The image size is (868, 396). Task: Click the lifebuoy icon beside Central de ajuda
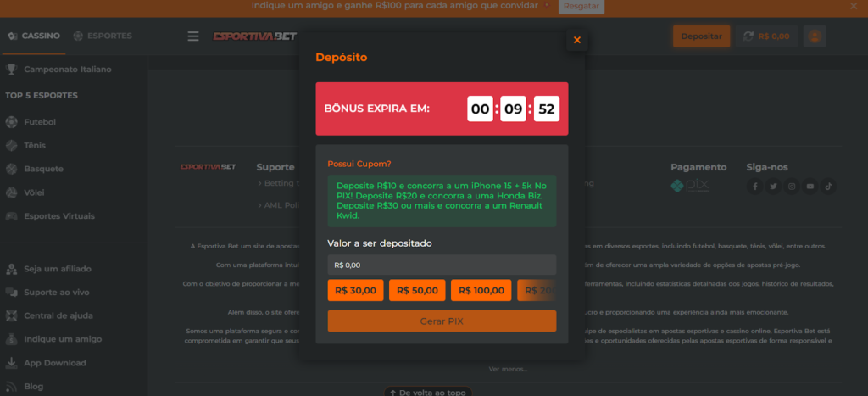[x=11, y=315]
